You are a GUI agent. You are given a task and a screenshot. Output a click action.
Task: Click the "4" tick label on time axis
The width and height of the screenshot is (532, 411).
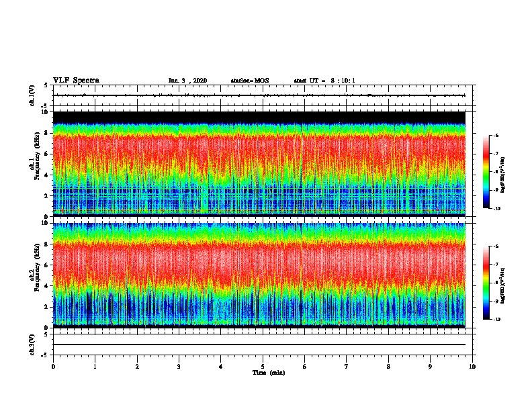pos(221,366)
